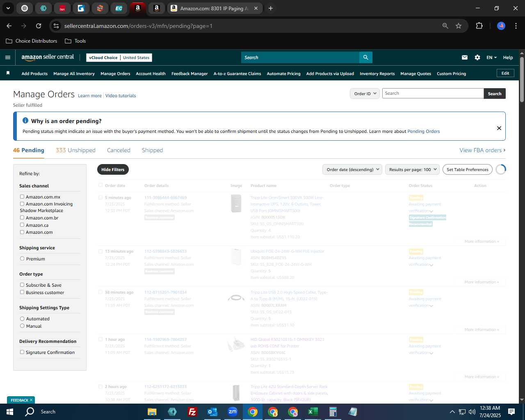Viewport: 525px width, 420px height.
Task: Check the Business customer order type
Action: (22, 292)
